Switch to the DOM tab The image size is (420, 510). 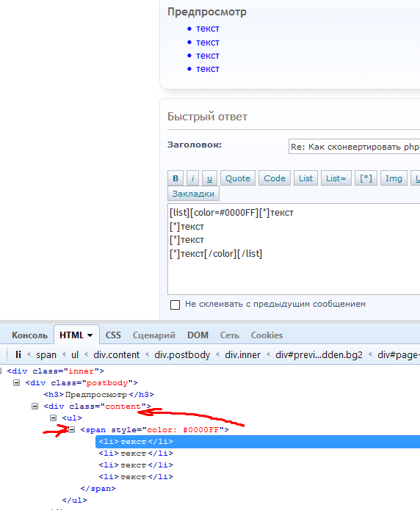198,335
